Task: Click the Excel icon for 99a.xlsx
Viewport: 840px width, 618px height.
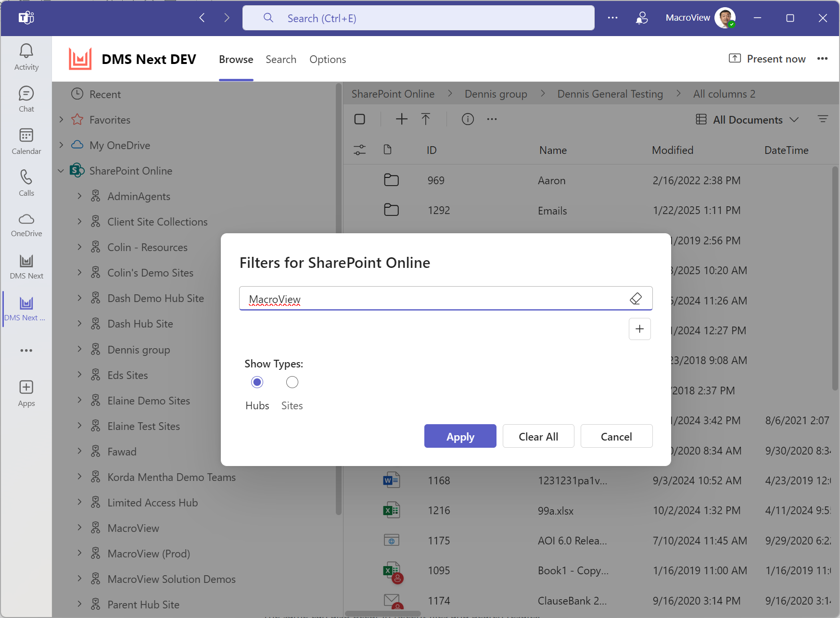Action: [392, 510]
